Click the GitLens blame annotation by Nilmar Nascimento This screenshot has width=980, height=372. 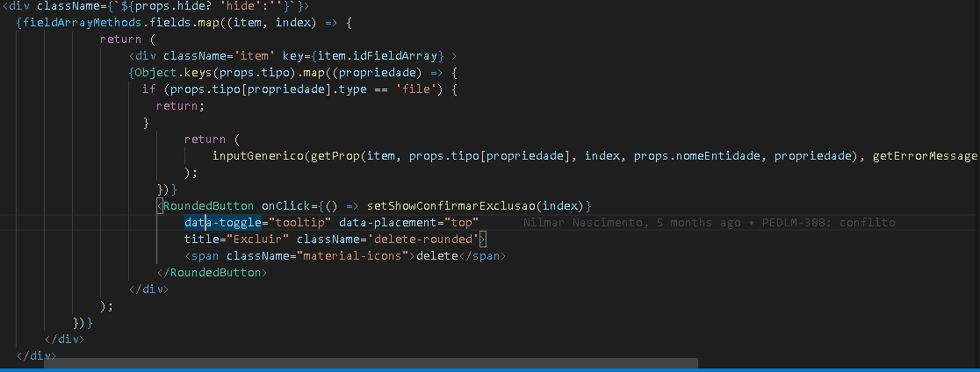point(709,223)
